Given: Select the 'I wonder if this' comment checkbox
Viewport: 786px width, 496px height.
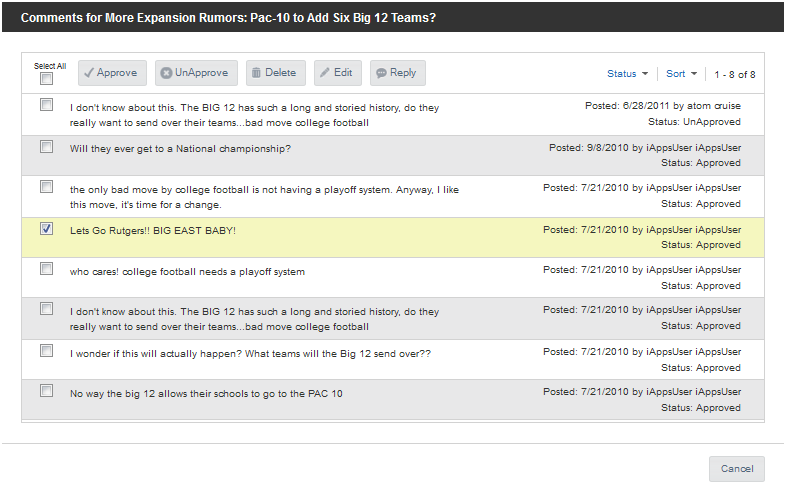Looking at the screenshot, I should point(47,350).
